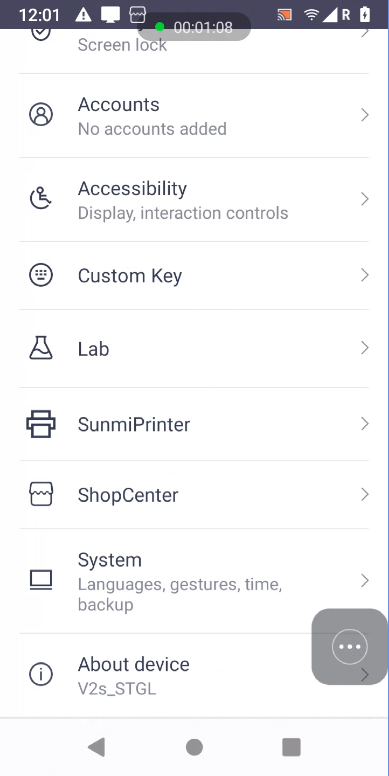Tap the About device info icon
Screen dimensions: 389x776
pyautogui.click(x=41, y=674)
